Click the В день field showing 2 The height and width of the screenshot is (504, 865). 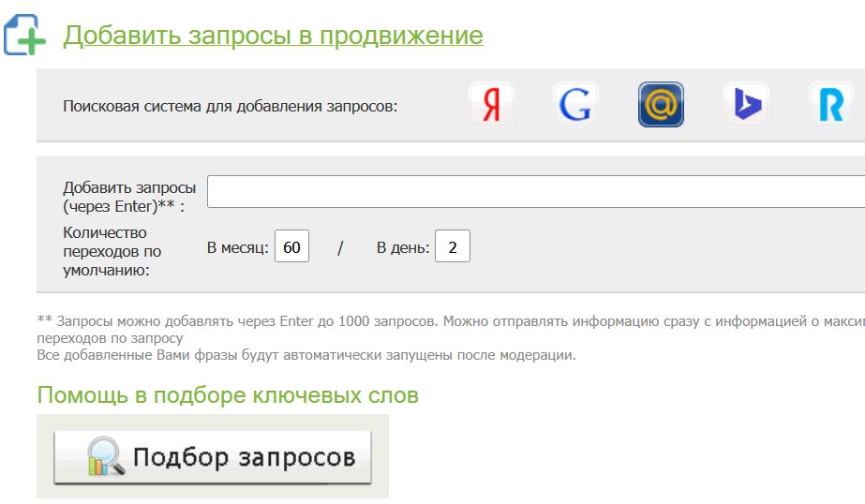click(x=453, y=247)
